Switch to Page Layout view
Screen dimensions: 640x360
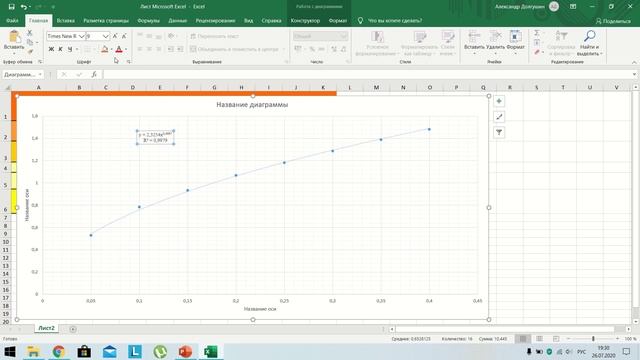click(539, 339)
